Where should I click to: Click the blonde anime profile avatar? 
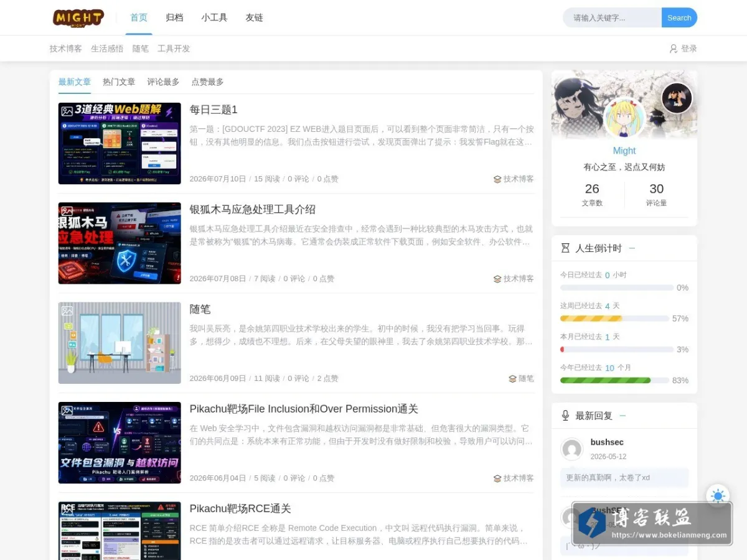tap(624, 118)
